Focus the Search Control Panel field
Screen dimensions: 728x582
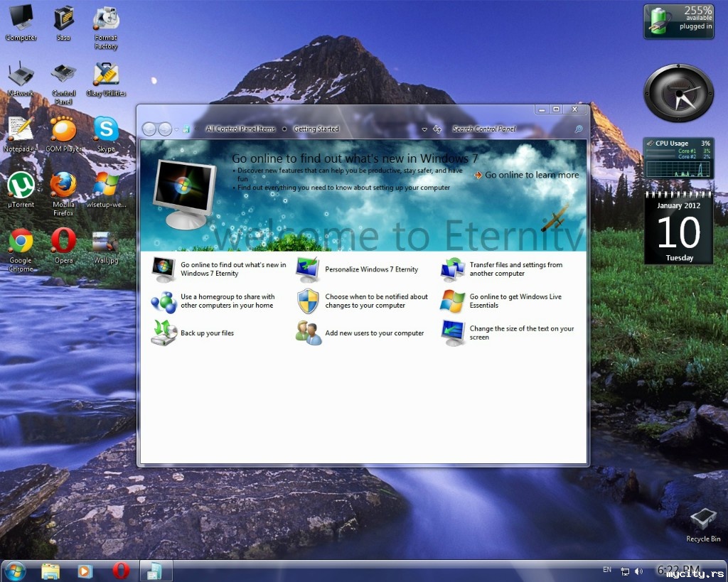pyautogui.click(x=509, y=129)
